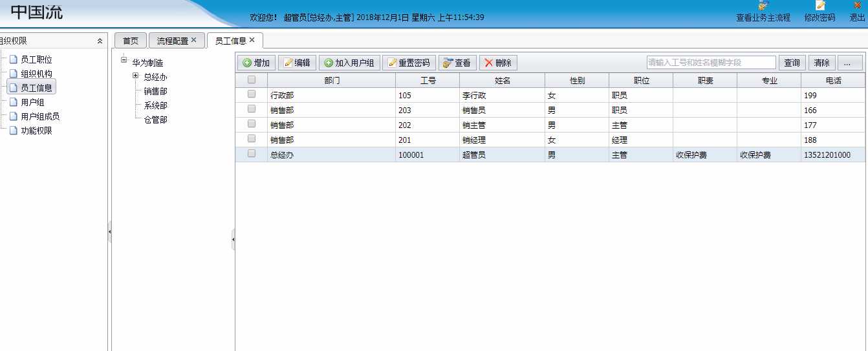Click the 编辑 (Edit) pencil button
Screen dimensions: 868x351
[x=297, y=63]
